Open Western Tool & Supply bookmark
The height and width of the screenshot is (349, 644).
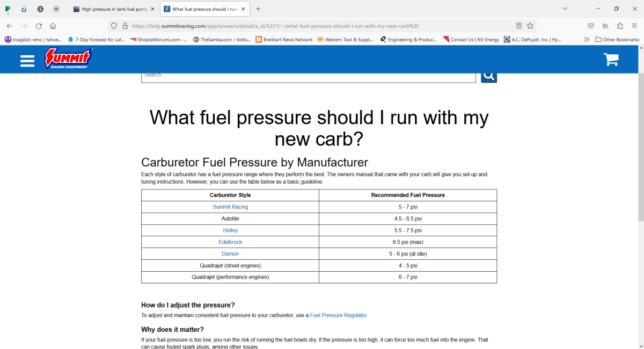(346, 40)
